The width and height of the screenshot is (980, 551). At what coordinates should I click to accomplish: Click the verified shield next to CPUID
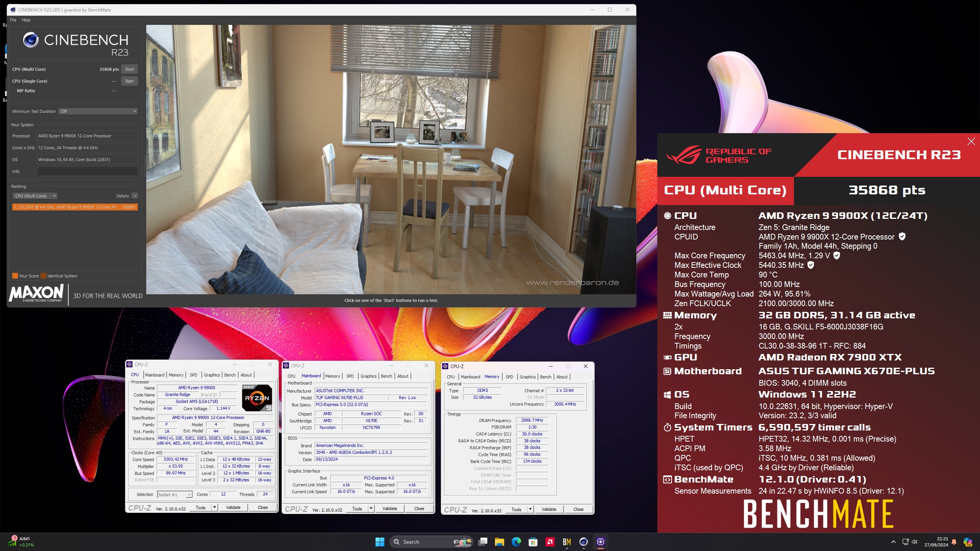coord(902,236)
